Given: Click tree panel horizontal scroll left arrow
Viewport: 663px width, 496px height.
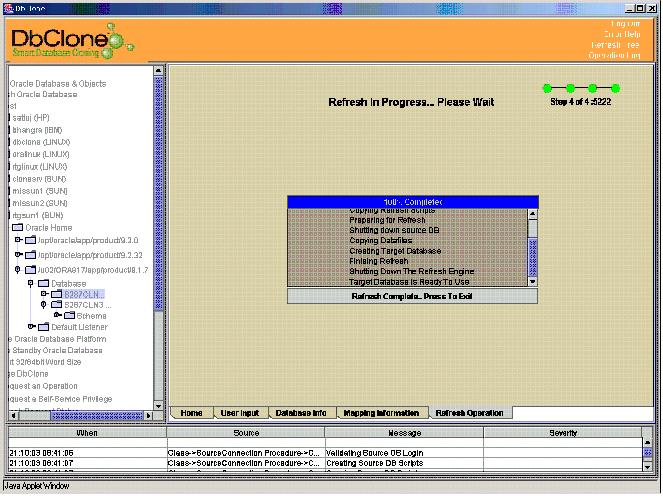Looking at the screenshot, I should click(x=14, y=415).
